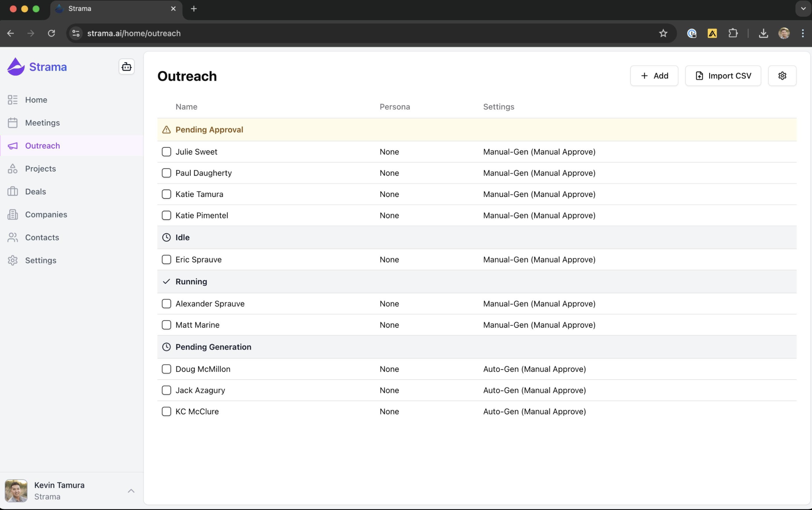
Task: Open a new browser tab
Action: (194, 9)
